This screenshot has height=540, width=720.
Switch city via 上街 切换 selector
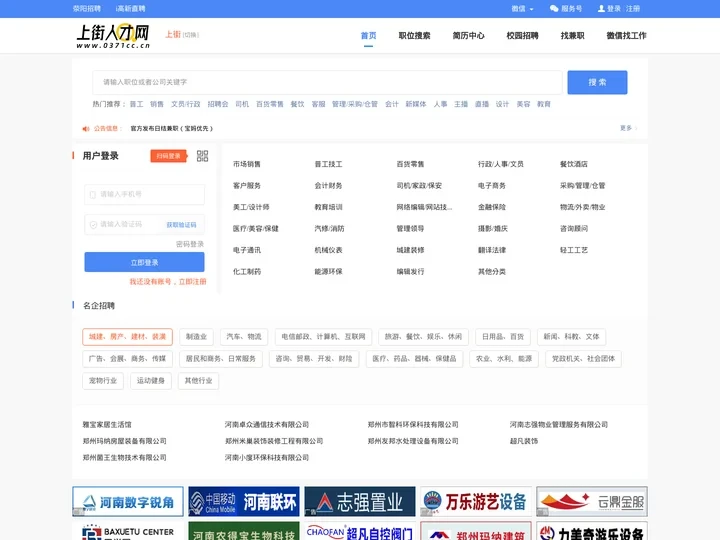pyautogui.click(x=182, y=34)
